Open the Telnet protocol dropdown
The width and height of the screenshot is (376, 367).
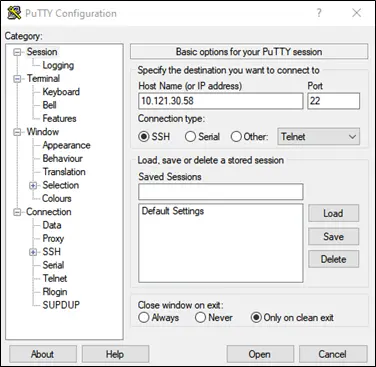318,137
